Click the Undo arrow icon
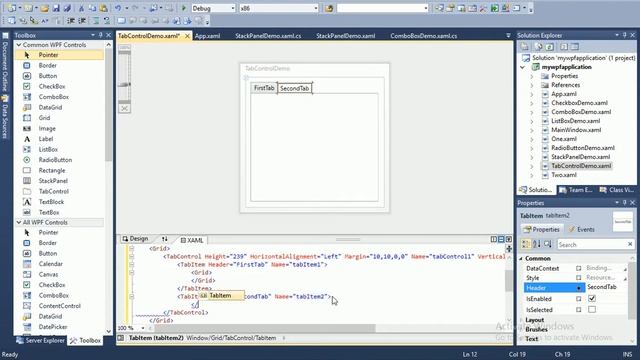Screen dimensions: 640x360 118,8
